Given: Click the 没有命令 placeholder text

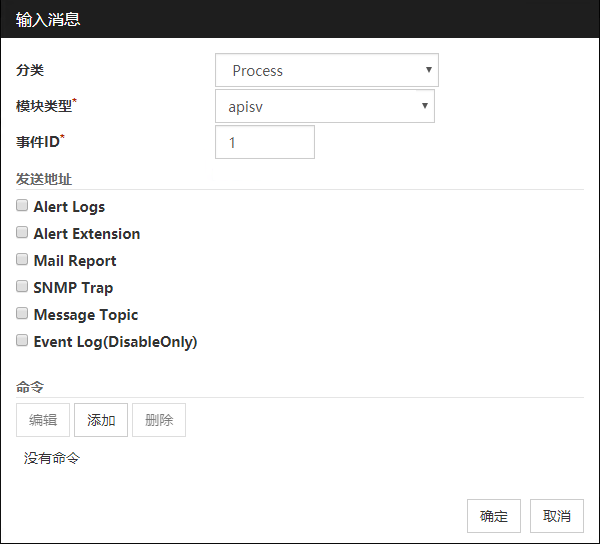Looking at the screenshot, I should [52, 458].
